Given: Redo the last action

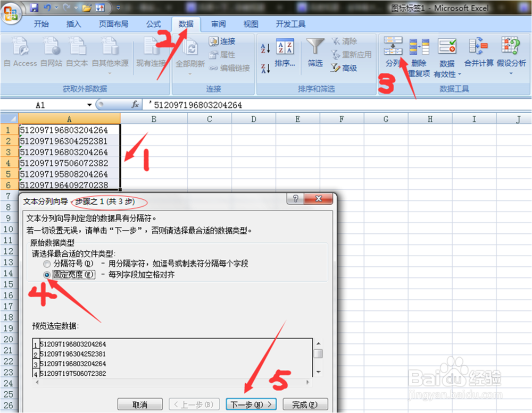Looking at the screenshot, I should 66,7.
